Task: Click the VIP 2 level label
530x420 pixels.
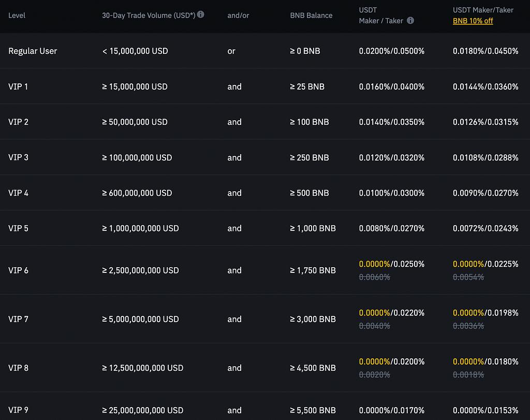Action: click(x=18, y=122)
